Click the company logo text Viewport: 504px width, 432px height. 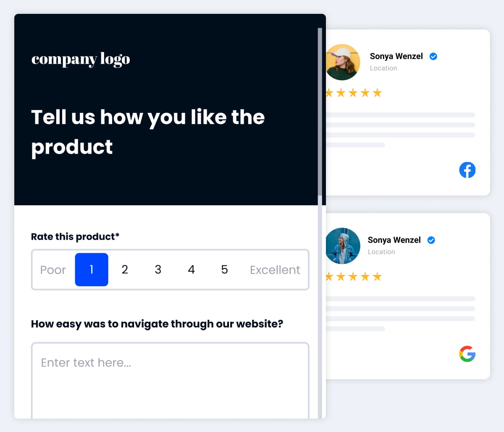(81, 60)
